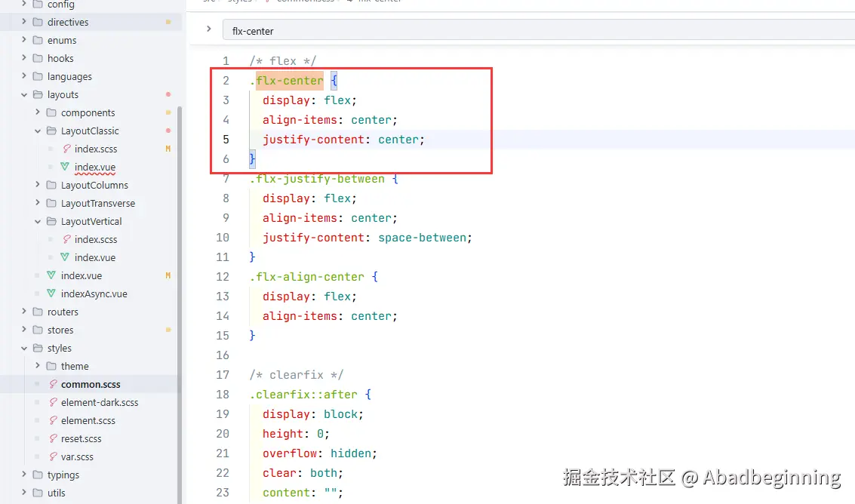Viewport: 855px width, 504px height.
Task: Expand the enums folder chevron
Action: click(x=23, y=40)
